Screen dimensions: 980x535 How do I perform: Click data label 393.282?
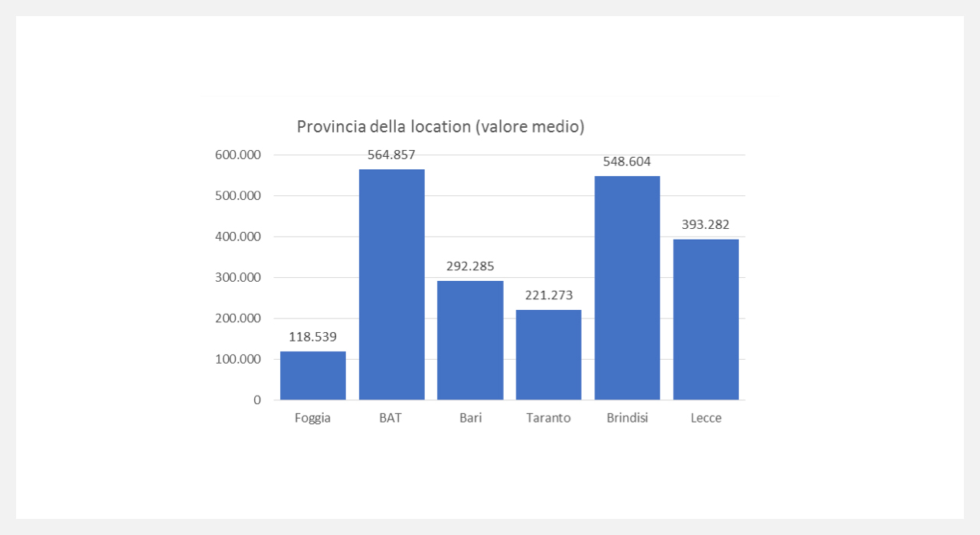706,225
